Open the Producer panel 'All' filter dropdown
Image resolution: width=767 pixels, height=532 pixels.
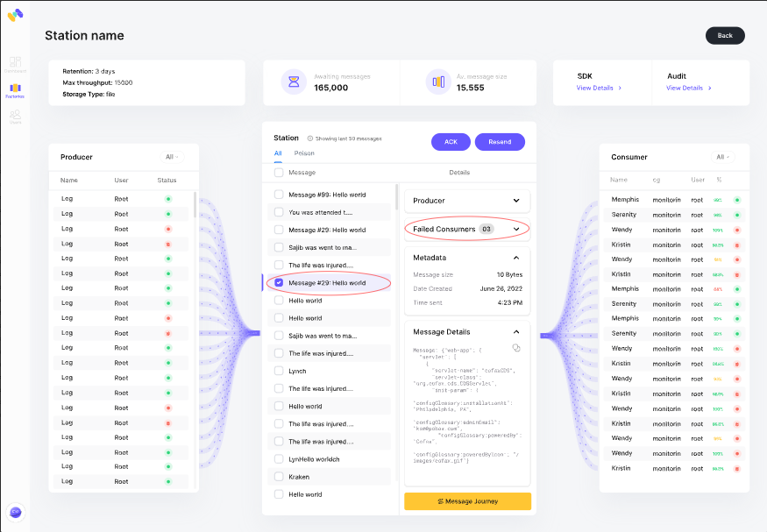point(172,157)
